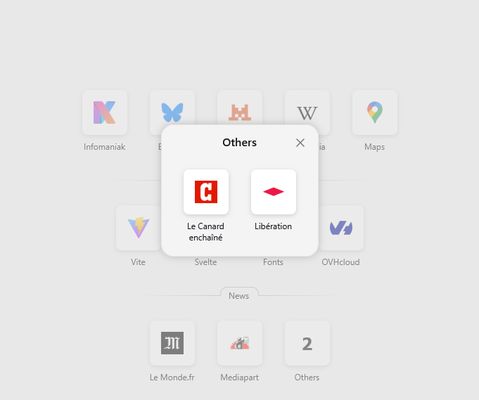
Task: Open Le Canard enchaîné red C icon
Action: pos(206,192)
